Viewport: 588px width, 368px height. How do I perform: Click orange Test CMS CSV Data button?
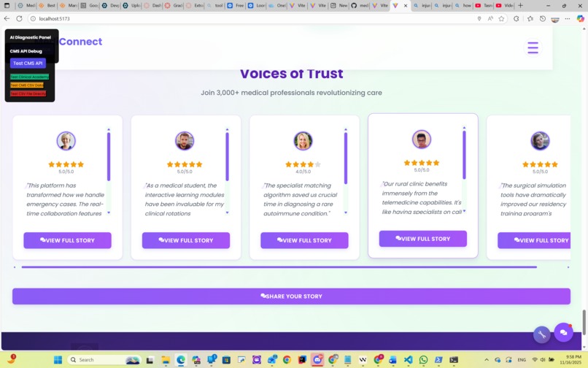coord(26,85)
